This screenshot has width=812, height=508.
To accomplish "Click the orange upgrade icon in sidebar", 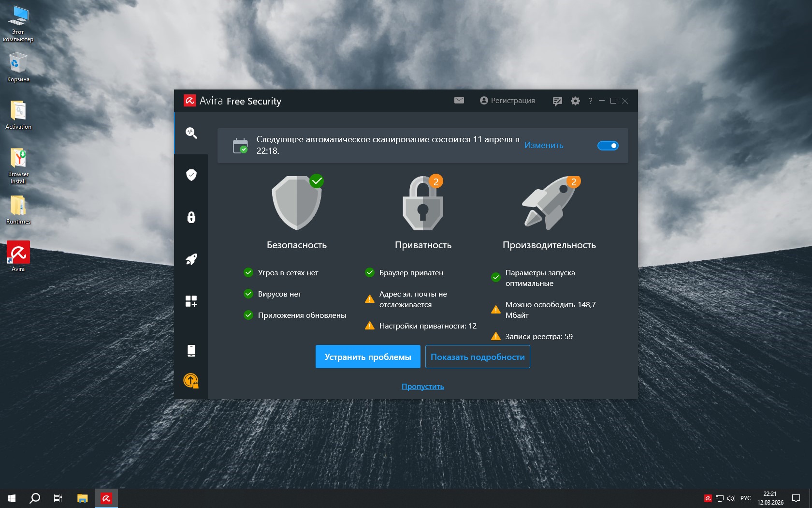I will click(x=191, y=381).
